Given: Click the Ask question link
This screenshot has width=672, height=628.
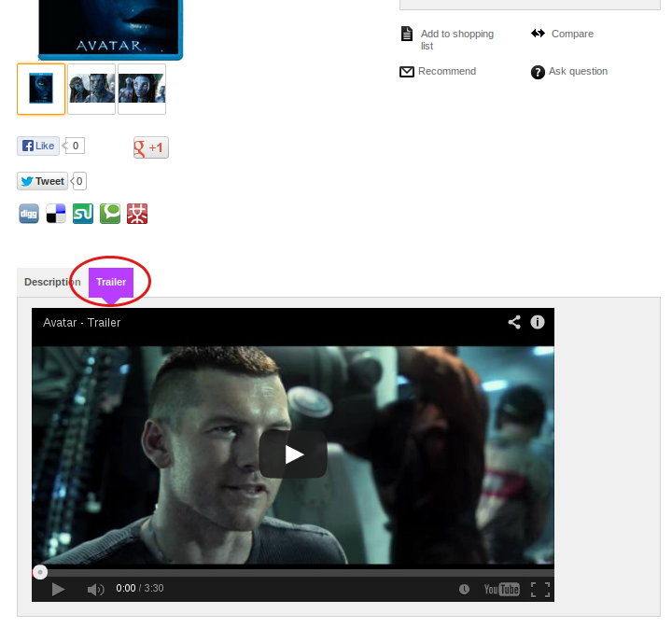Looking at the screenshot, I should (x=578, y=71).
